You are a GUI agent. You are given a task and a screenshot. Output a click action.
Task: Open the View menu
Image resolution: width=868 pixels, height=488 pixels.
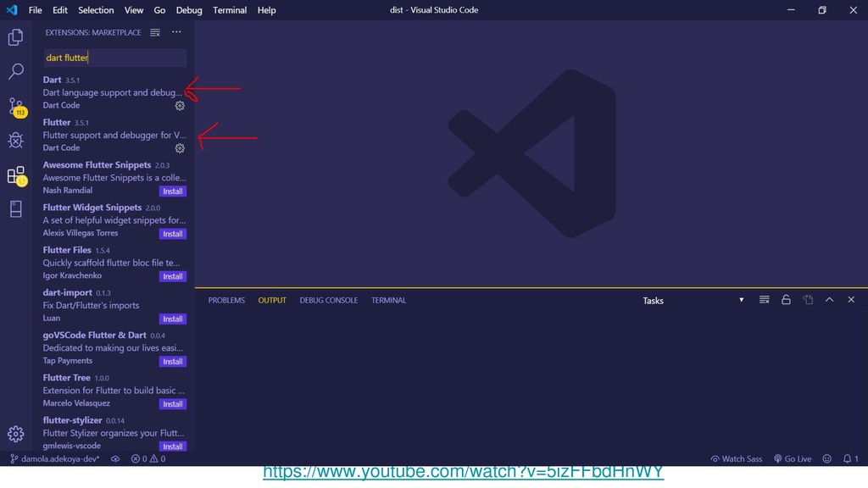pos(133,10)
